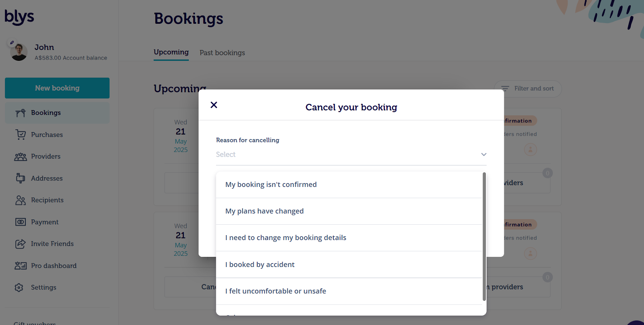
Task: Click the Payment cash icon
Action: click(21, 222)
